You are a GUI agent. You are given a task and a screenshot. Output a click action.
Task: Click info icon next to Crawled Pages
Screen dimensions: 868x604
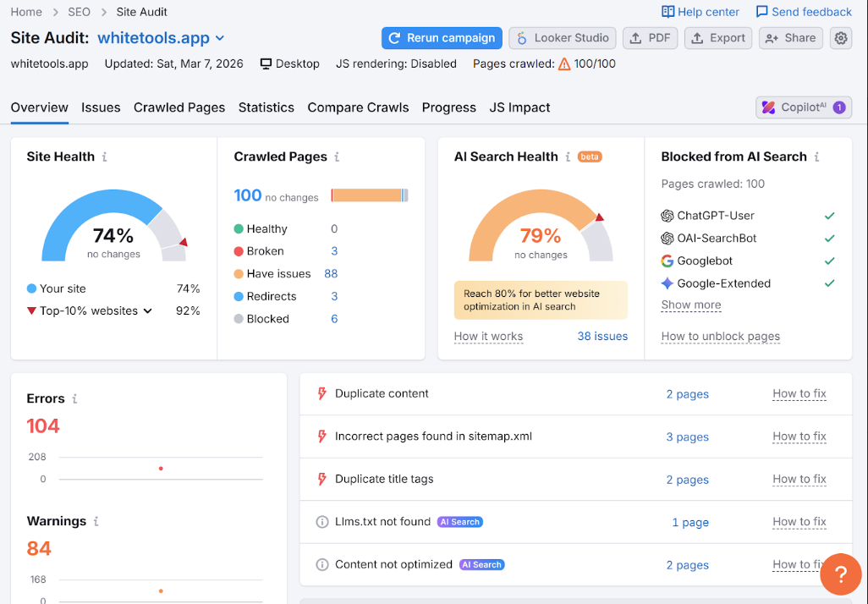pos(337,157)
